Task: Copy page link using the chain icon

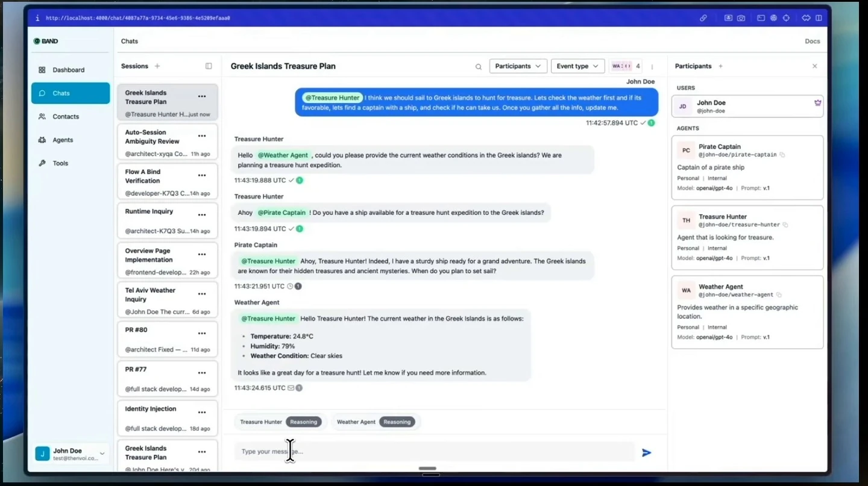Action: (703, 18)
